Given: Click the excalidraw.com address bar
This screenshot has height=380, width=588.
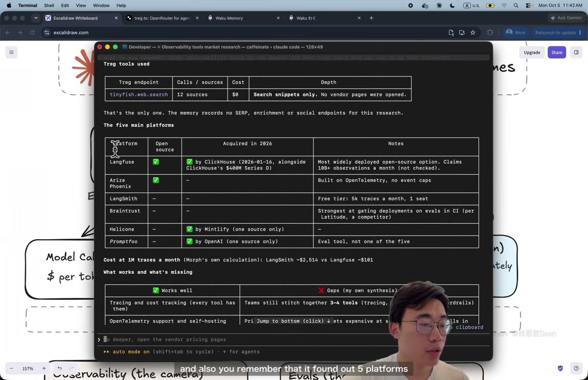Looking at the screenshot, I should pos(244,33).
